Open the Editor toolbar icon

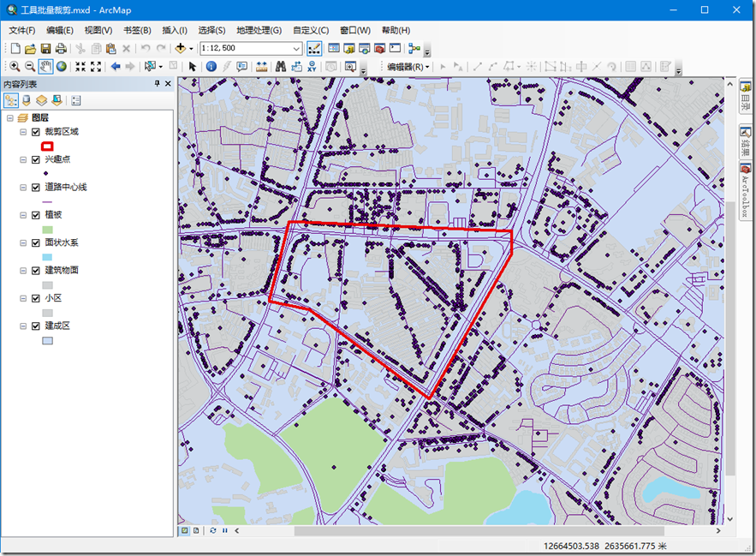click(x=314, y=48)
